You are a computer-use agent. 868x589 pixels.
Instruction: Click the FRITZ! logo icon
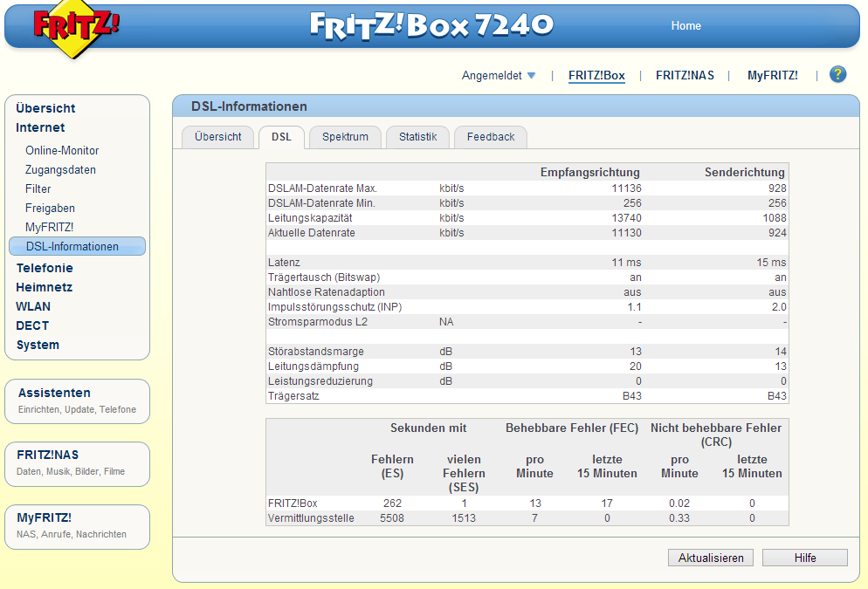pyautogui.click(x=76, y=28)
